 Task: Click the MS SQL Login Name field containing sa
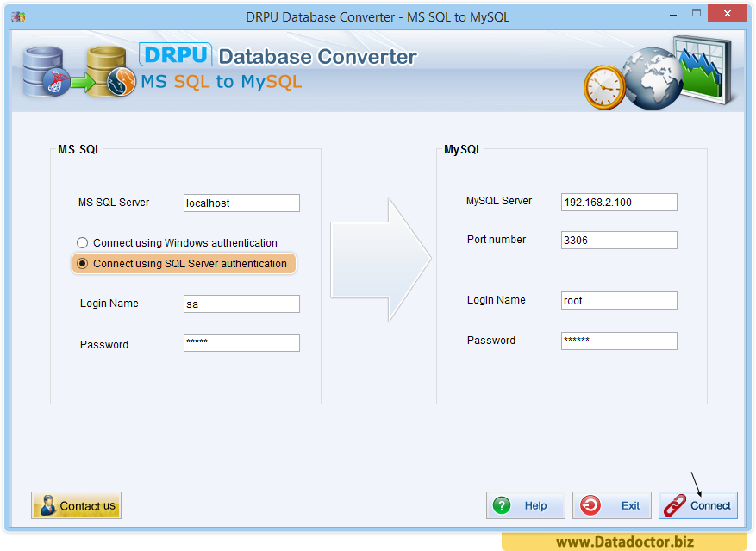(241, 304)
